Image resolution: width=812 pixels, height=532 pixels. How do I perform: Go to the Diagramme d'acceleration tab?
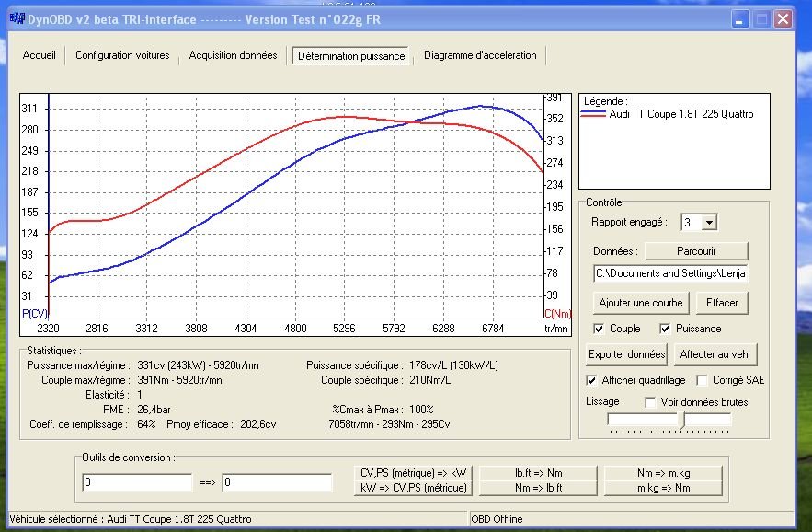coord(480,55)
